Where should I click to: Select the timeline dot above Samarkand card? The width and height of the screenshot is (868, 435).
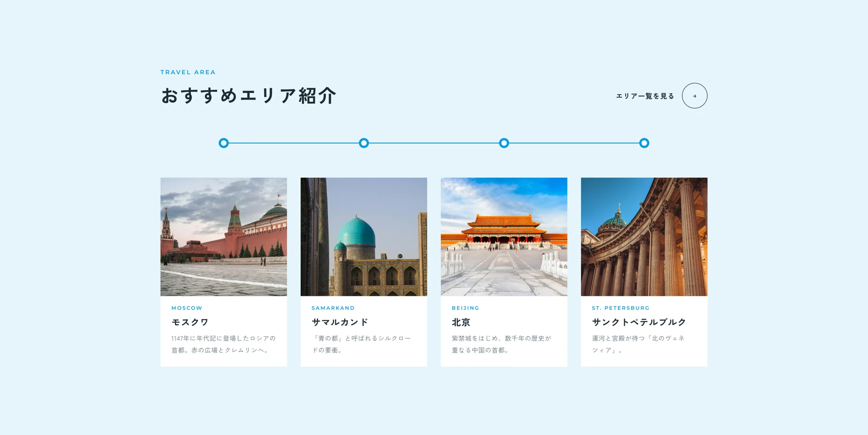364,143
